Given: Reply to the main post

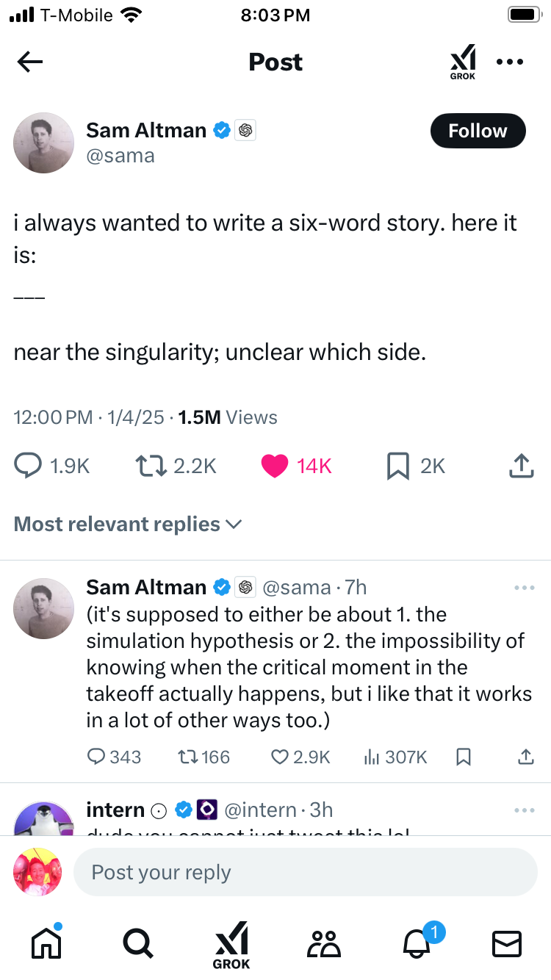Looking at the screenshot, I should click(x=29, y=466).
